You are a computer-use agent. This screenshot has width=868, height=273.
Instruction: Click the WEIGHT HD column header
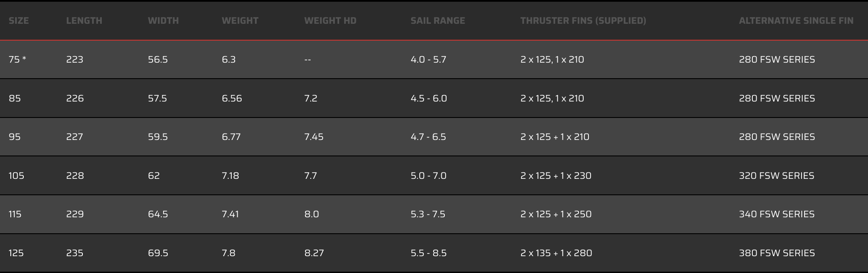pos(330,21)
